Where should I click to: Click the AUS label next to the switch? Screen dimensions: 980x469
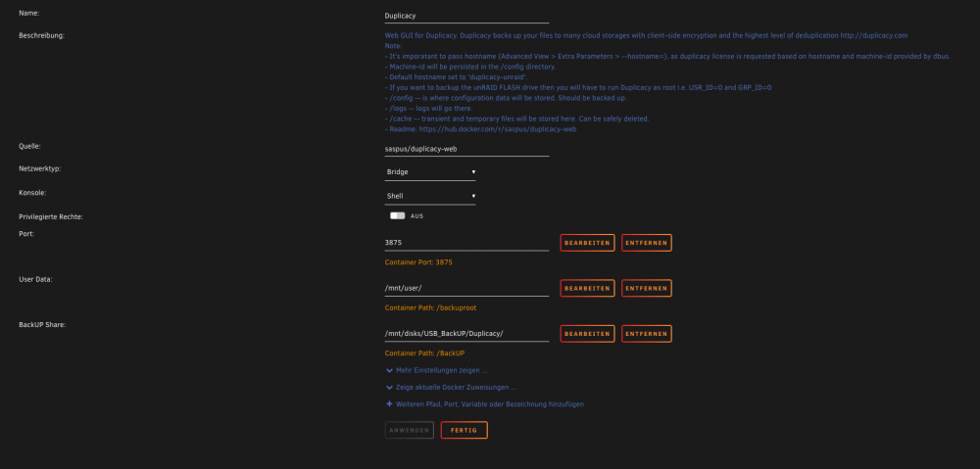416,216
